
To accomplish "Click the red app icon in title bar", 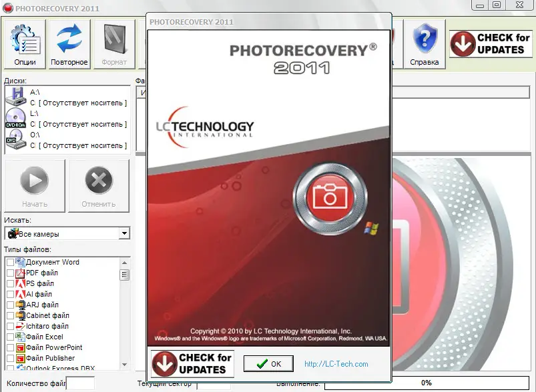I will (7, 8).
